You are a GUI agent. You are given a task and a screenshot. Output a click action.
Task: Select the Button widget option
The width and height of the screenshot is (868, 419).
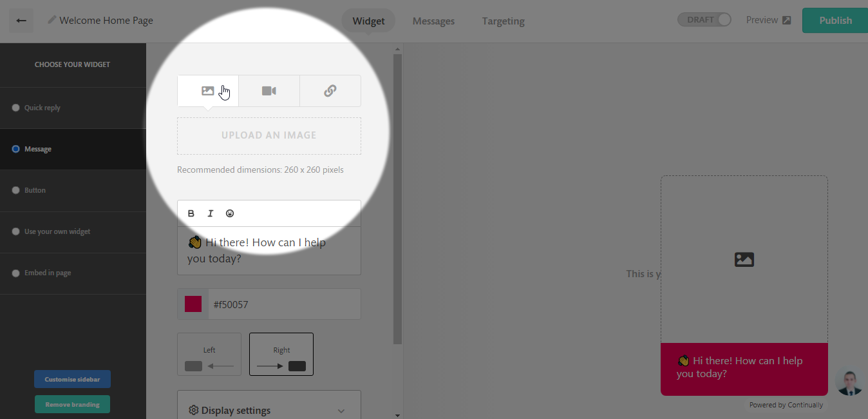tap(35, 190)
